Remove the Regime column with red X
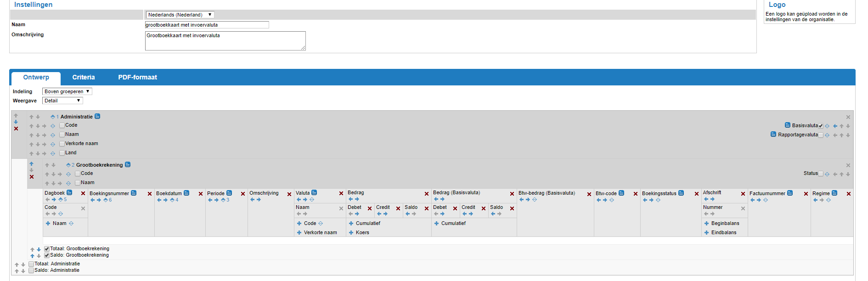 coord(849,194)
